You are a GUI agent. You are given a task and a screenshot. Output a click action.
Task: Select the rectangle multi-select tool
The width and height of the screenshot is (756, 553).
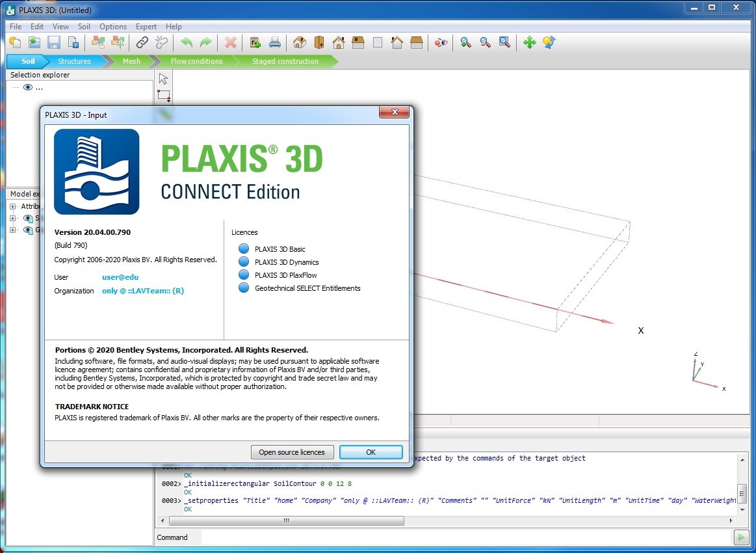(x=164, y=95)
